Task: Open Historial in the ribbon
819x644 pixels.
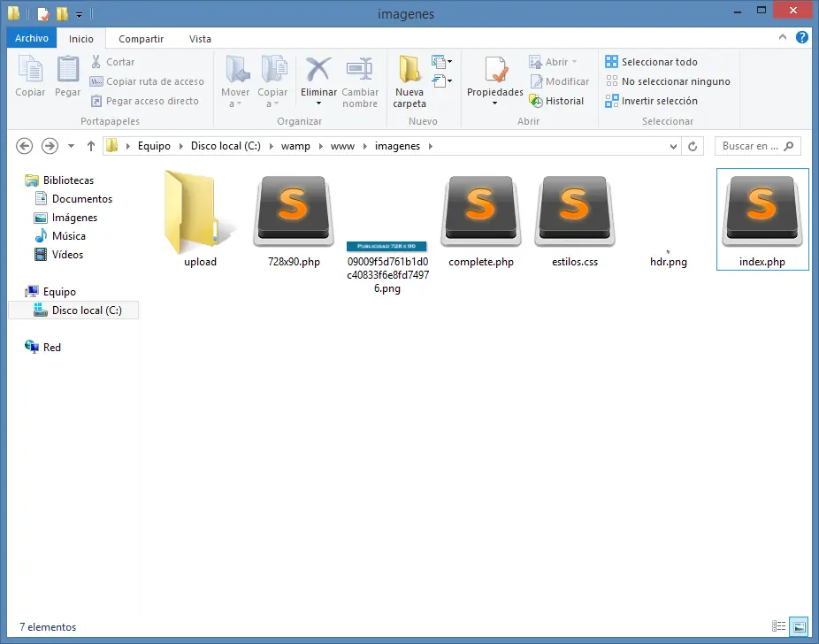Action: click(557, 101)
